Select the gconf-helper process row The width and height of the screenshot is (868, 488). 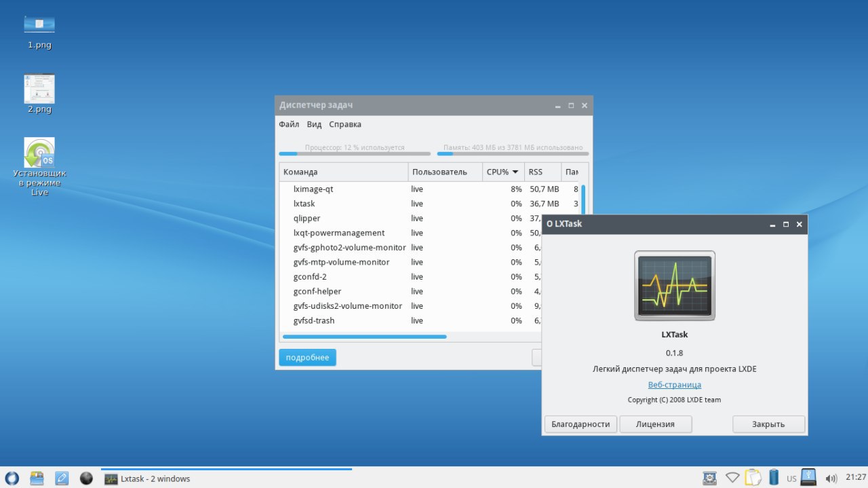(410, 291)
